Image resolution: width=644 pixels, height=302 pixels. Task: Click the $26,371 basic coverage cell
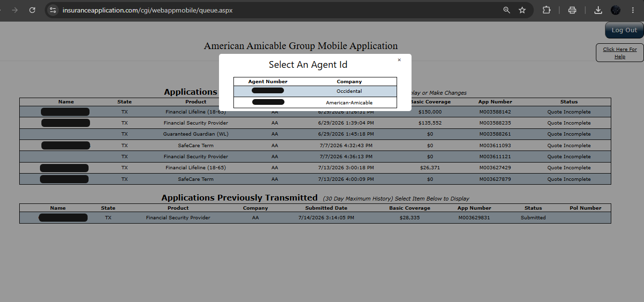click(430, 168)
